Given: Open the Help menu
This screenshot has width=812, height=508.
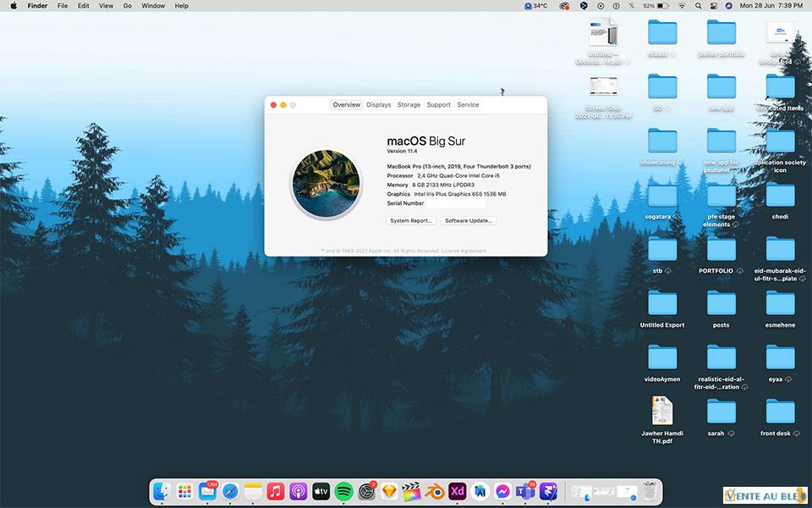Looking at the screenshot, I should [x=181, y=6].
